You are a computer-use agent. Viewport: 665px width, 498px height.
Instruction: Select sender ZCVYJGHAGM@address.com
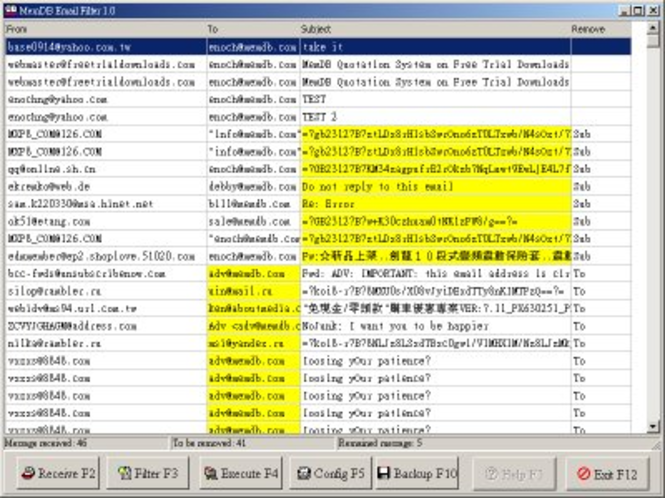pyautogui.click(x=105, y=326)
